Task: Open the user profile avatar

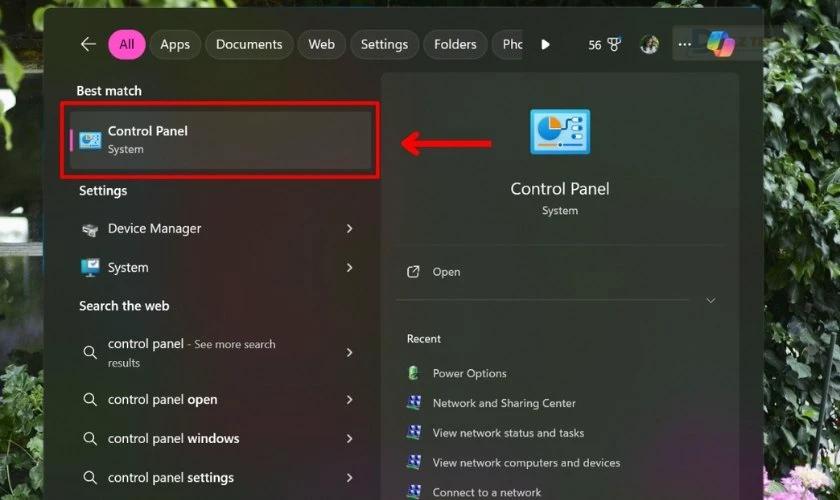Action: point(649,45)
